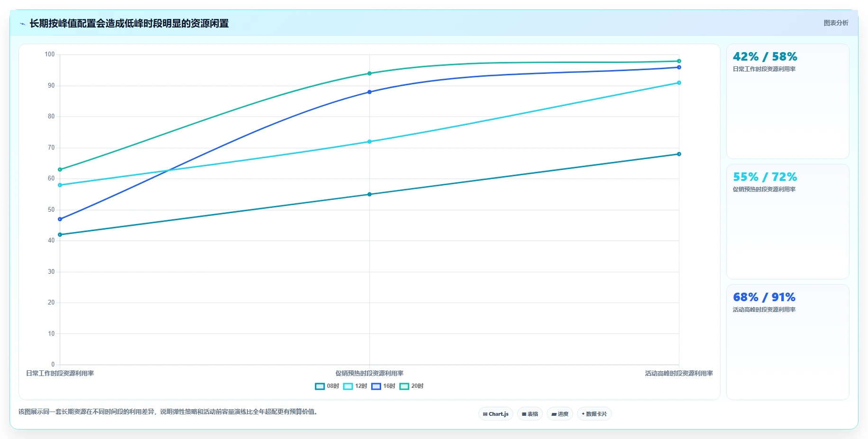
Task: Click the card caption 日常工作时段资源利用率
Action: [x=764, y=69]
